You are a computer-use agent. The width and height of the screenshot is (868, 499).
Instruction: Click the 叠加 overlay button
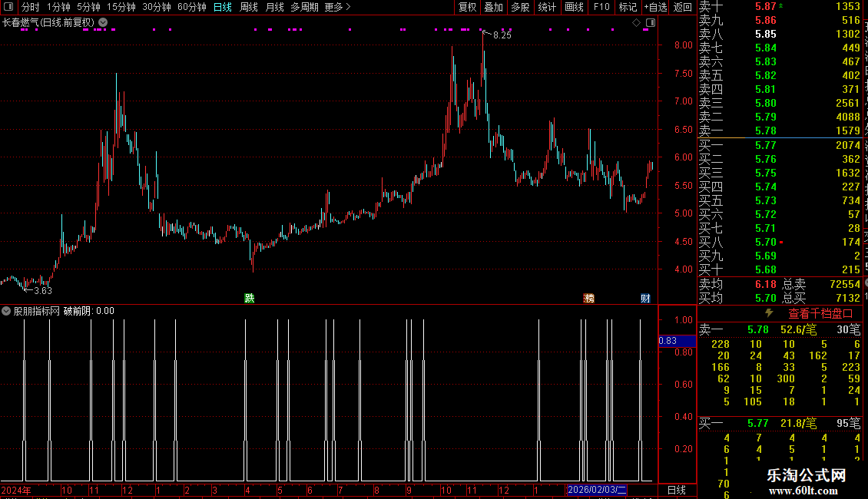(x=494, y=7)
